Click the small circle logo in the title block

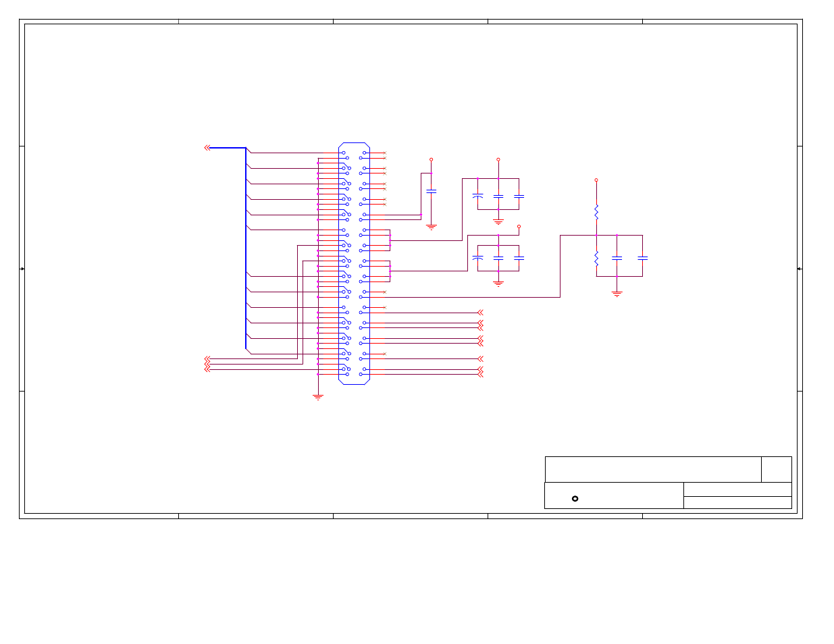click(575, 499)
